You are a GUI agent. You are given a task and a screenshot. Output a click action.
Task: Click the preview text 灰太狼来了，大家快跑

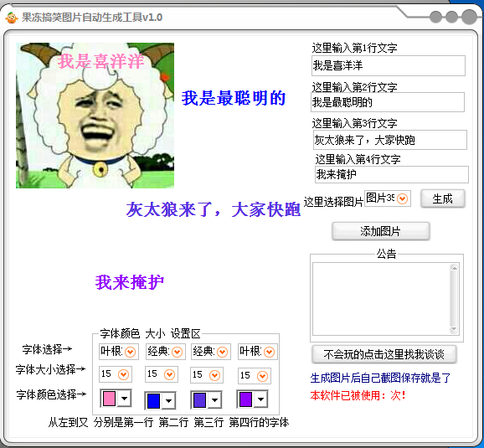pyautogui.click(x=214, y=209)
